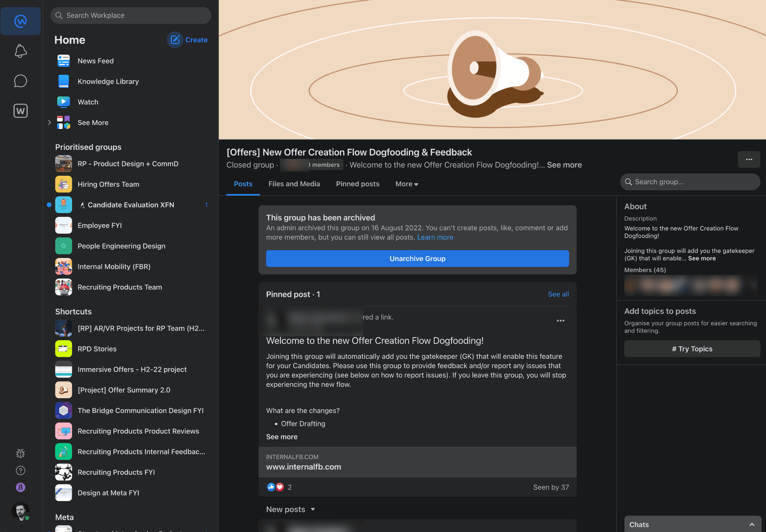
Task: Open the W Workplace tools icon
Action: pyautogui.click(x=21, y=111)
